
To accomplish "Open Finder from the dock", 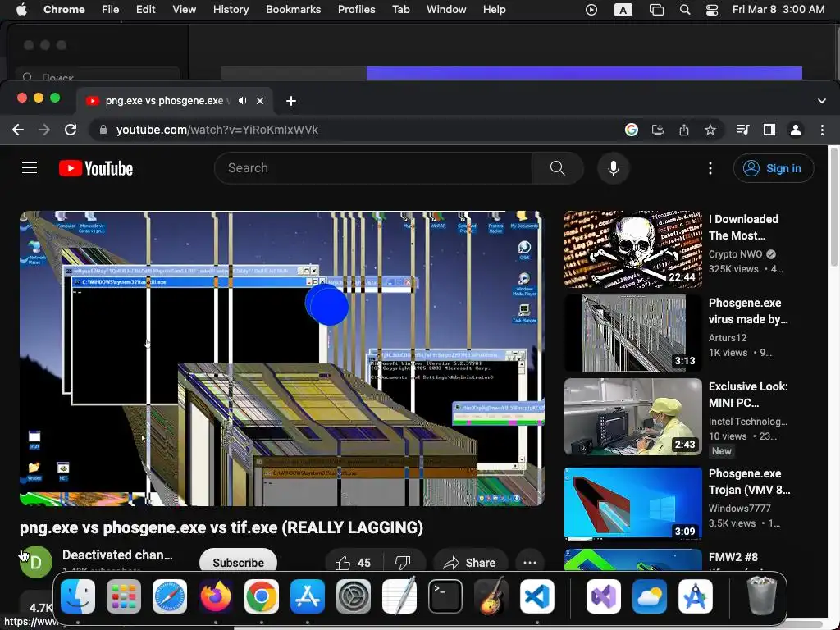I will pyautogui.click(x=78, y=596).
